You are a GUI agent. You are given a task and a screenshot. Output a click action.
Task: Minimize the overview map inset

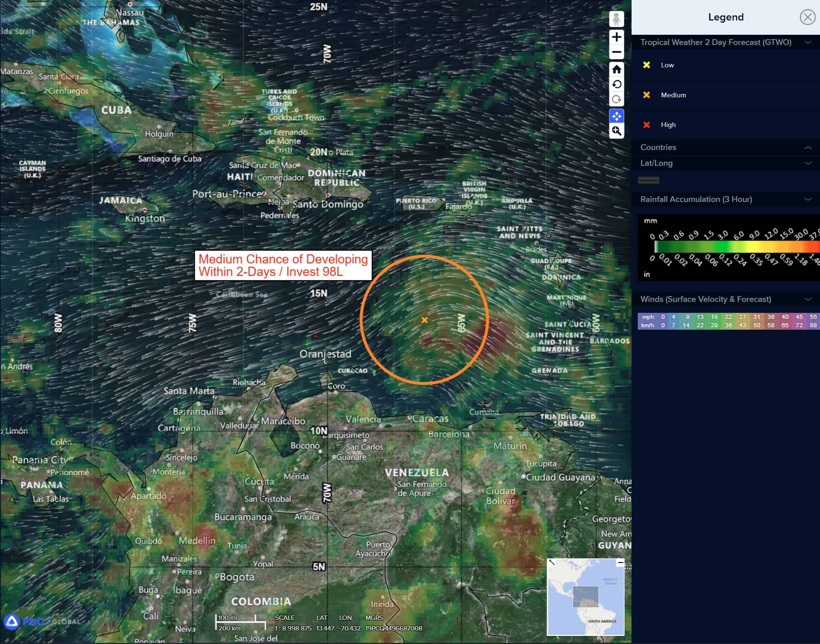coord(620,562)
